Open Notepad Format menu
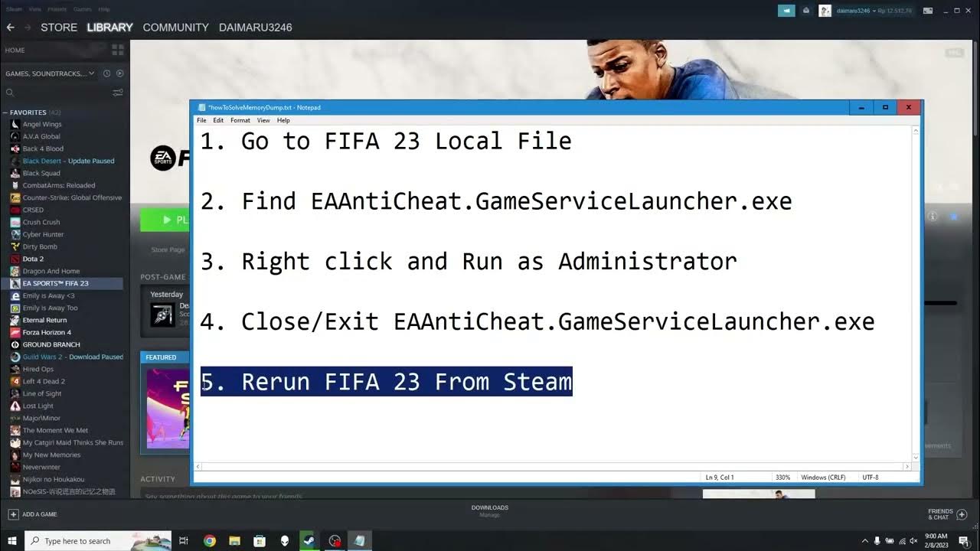 pyautogui.click(x=240, y=120)
